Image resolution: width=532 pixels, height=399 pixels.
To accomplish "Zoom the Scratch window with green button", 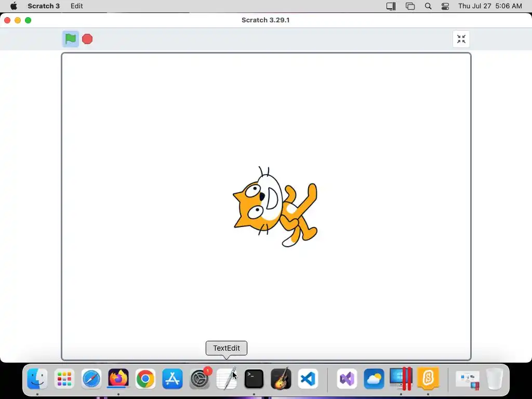I will pos(28,20).
